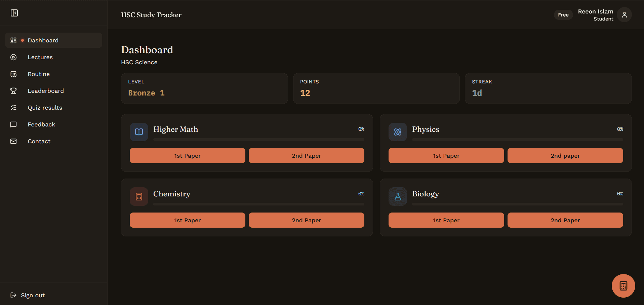The height and width of the screenshot is (305, 644).
Task: Go to Lectures page
Action: pyautogui.click(x=54, y=57)
